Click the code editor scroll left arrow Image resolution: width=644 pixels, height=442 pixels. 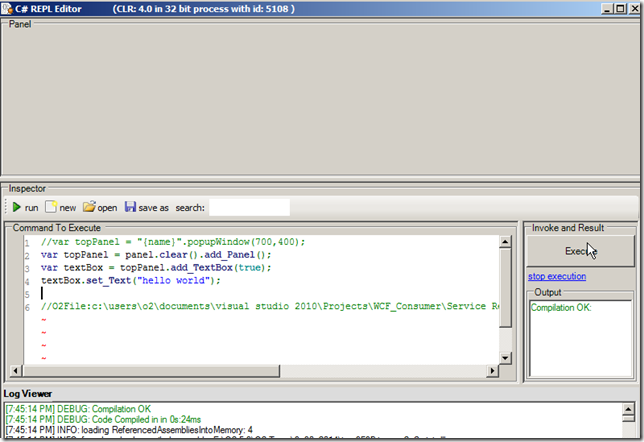[x=16, y=371]
